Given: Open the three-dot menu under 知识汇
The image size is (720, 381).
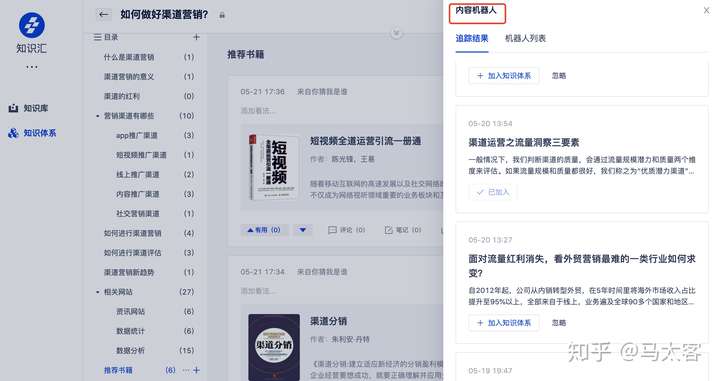Looking at the screenshot, I should pyautogui.click(x=32, y=67).
